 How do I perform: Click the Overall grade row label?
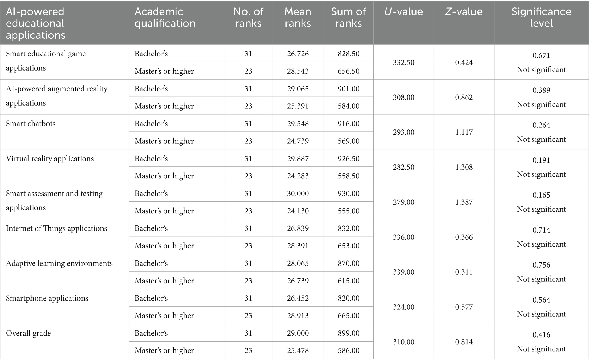[28, 333]
